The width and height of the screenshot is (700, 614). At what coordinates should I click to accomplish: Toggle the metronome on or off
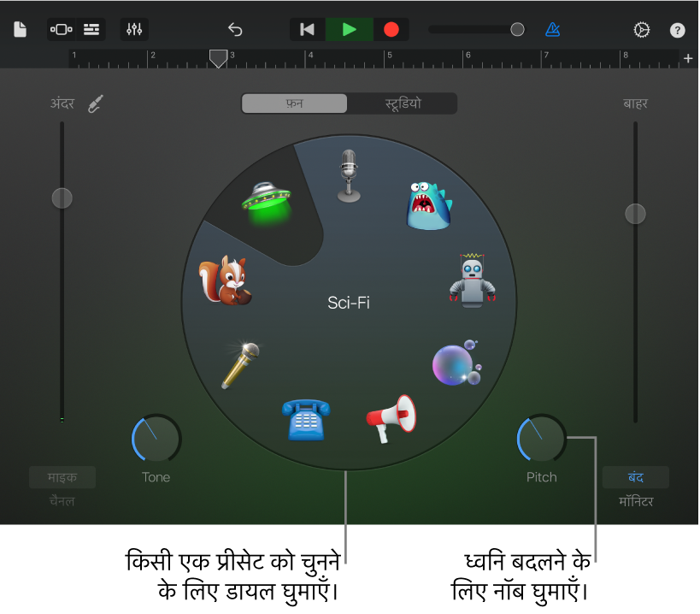click(x=553, y=29)
